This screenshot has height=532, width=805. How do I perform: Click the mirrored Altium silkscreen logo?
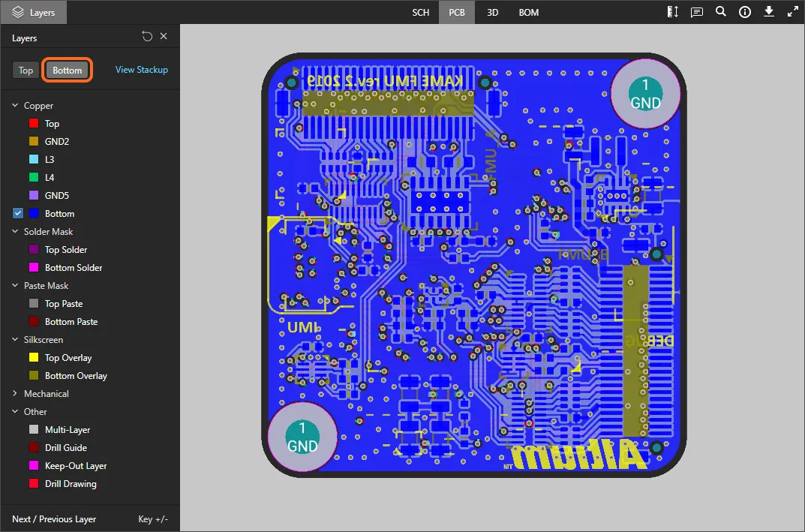pos(578,455)
